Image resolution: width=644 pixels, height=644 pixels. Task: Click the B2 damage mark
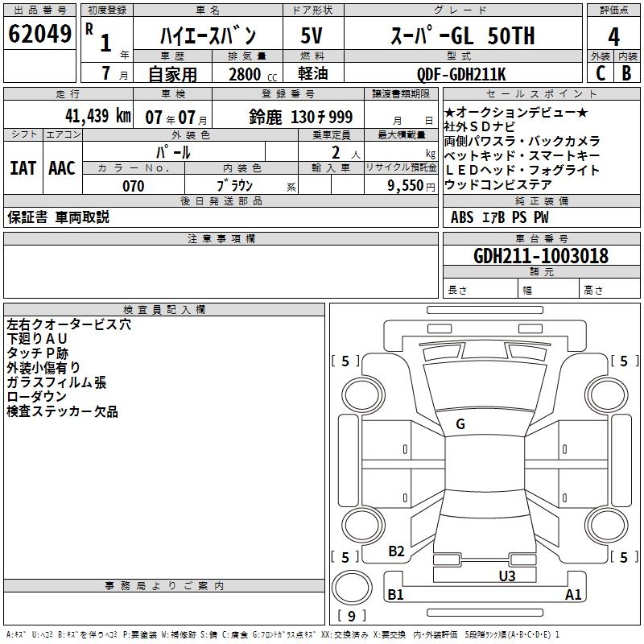click(396, 551)
